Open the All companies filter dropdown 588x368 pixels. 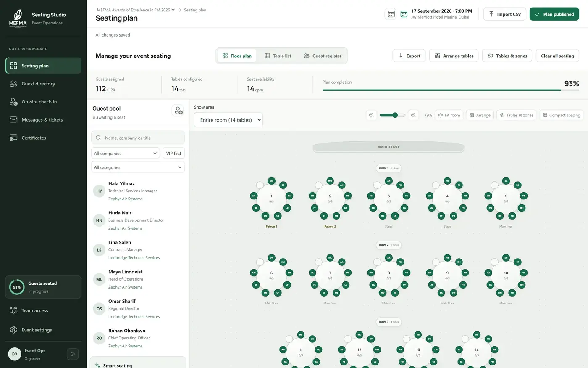pyautogui.click(x=126, y=154)
